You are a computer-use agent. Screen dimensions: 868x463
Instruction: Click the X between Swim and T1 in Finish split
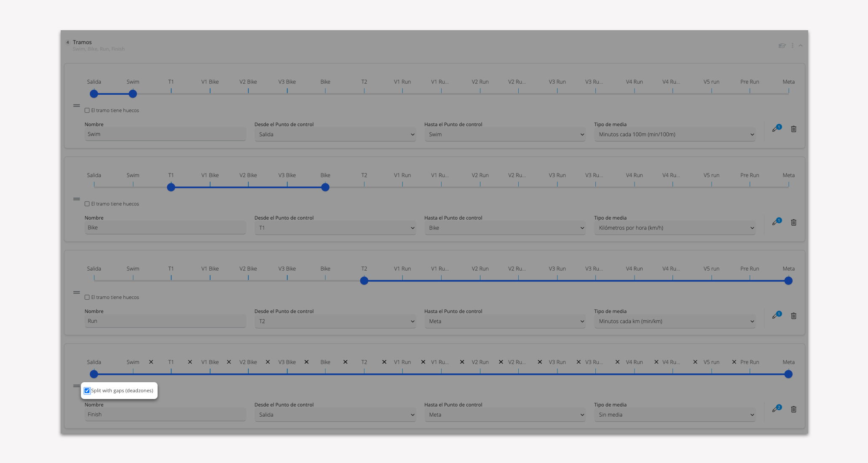point(151,362)
